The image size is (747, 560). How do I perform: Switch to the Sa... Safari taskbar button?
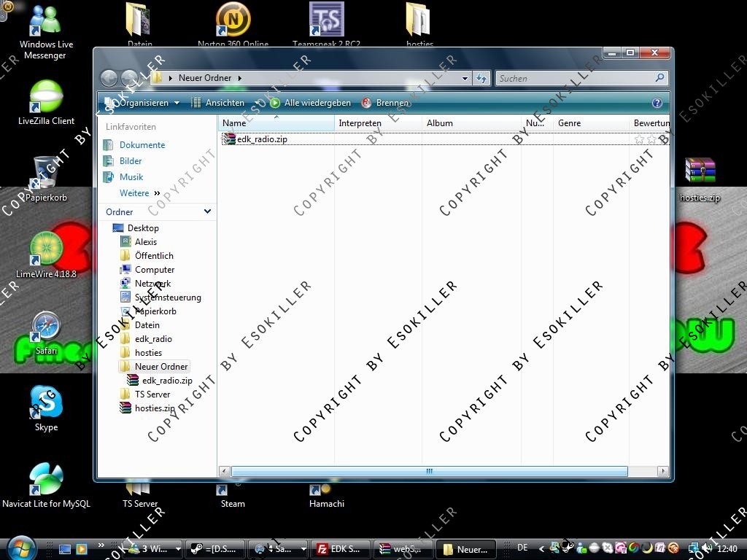pyautogui.click(x=277, y=549)
